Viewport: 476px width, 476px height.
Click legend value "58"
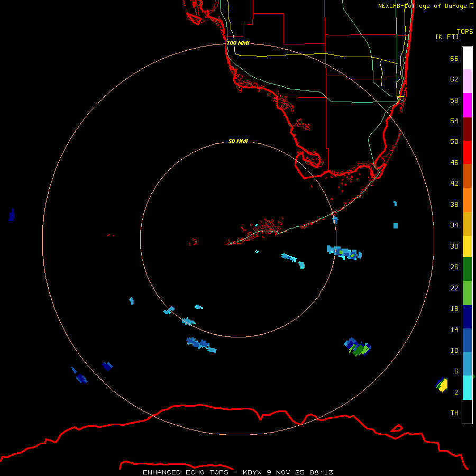(x=454, y=100)
